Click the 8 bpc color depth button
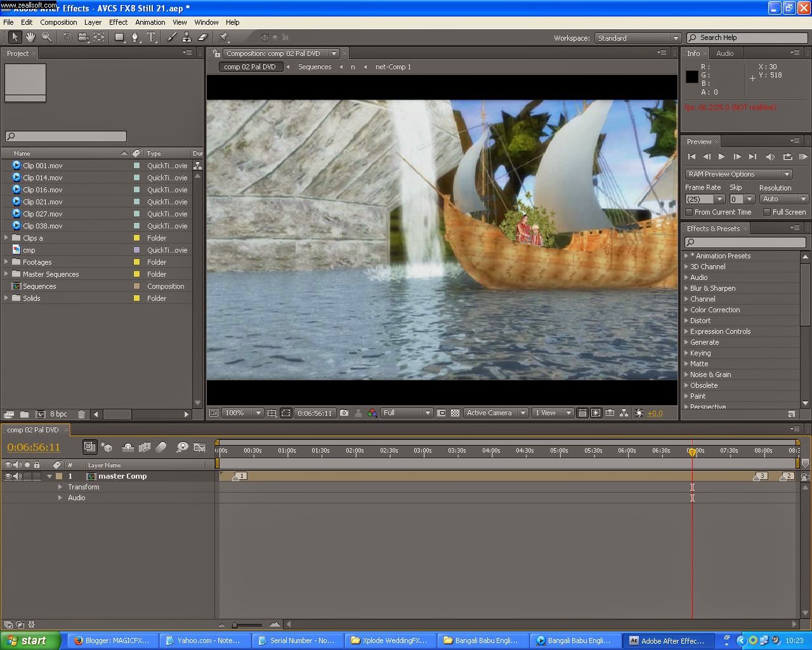The height and width of the screenshot is (650, 812). 58,414
